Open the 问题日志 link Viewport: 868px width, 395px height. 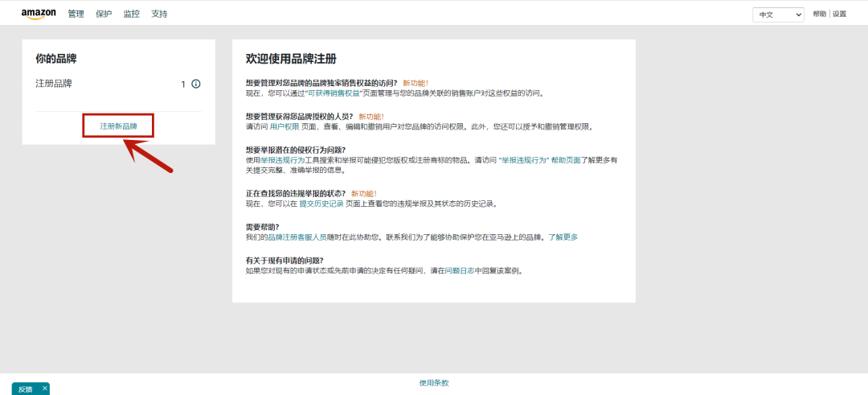460,271
